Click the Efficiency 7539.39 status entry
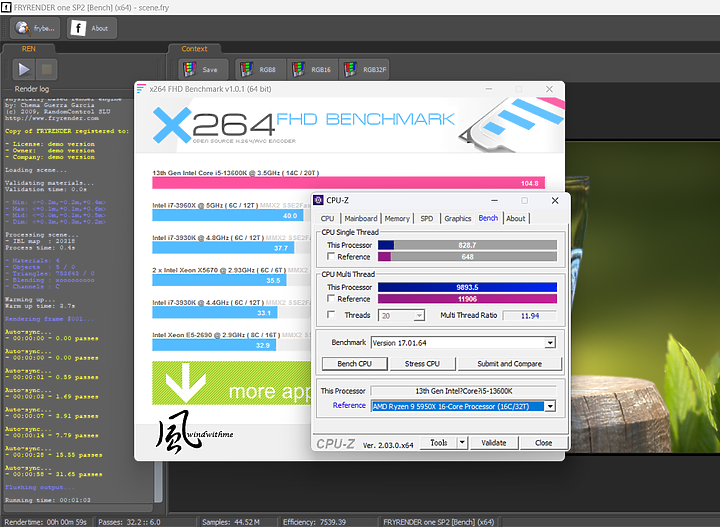 315,522
